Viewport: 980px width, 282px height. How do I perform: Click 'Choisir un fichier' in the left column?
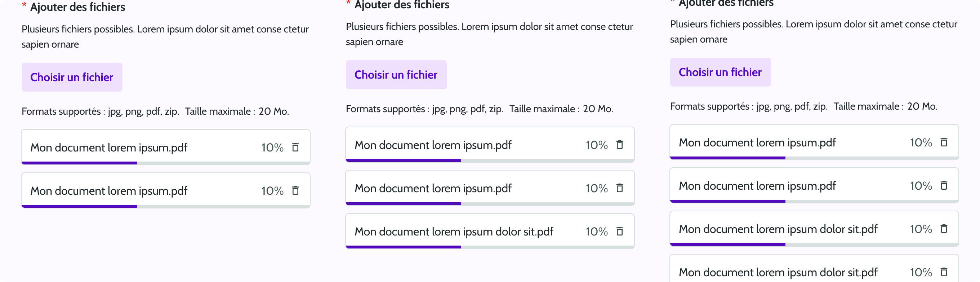[x=72, y=77]
